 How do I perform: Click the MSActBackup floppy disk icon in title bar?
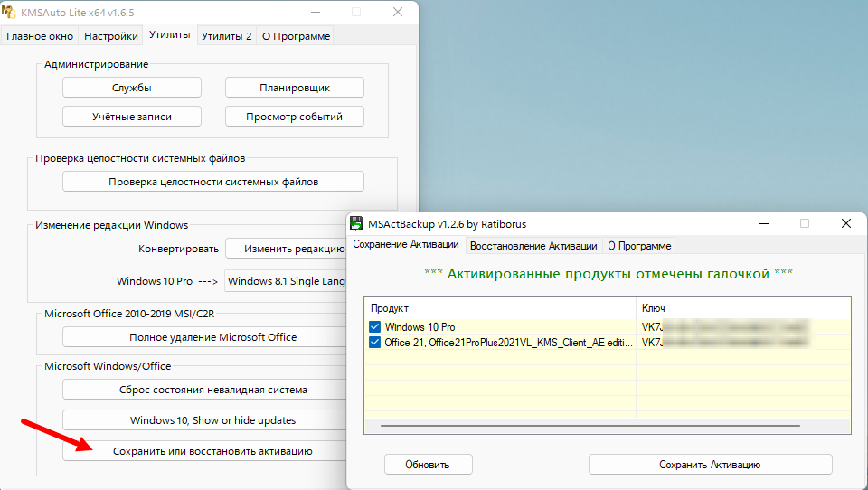[x=356, y=223]
